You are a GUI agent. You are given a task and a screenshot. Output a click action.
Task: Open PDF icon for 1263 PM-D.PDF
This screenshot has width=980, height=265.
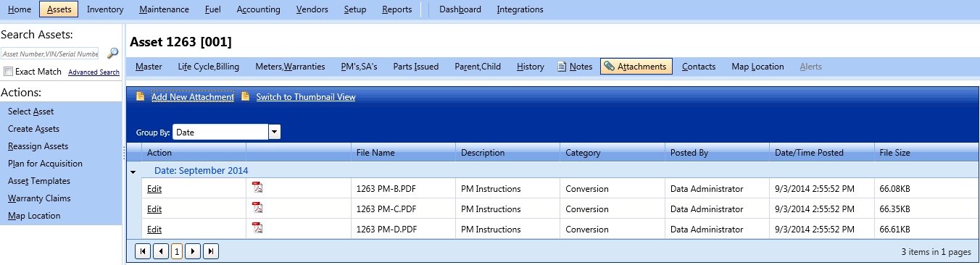click(x=257, y=228)
